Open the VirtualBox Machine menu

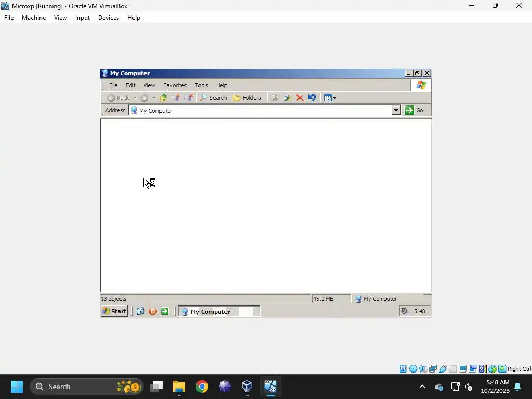coord(34,18)
